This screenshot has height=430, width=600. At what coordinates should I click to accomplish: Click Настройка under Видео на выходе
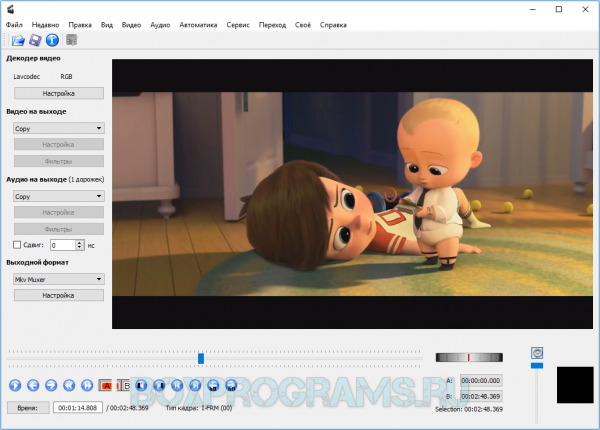[59, 144]
